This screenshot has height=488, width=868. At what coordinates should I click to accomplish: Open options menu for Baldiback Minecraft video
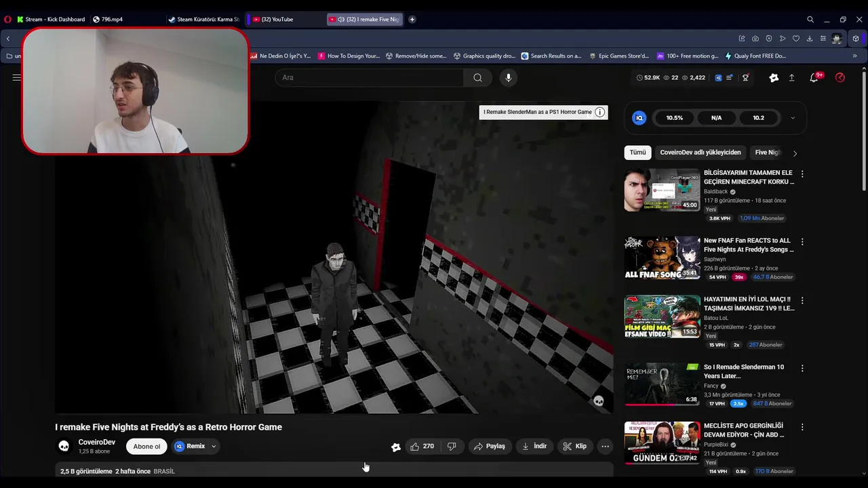802,174
